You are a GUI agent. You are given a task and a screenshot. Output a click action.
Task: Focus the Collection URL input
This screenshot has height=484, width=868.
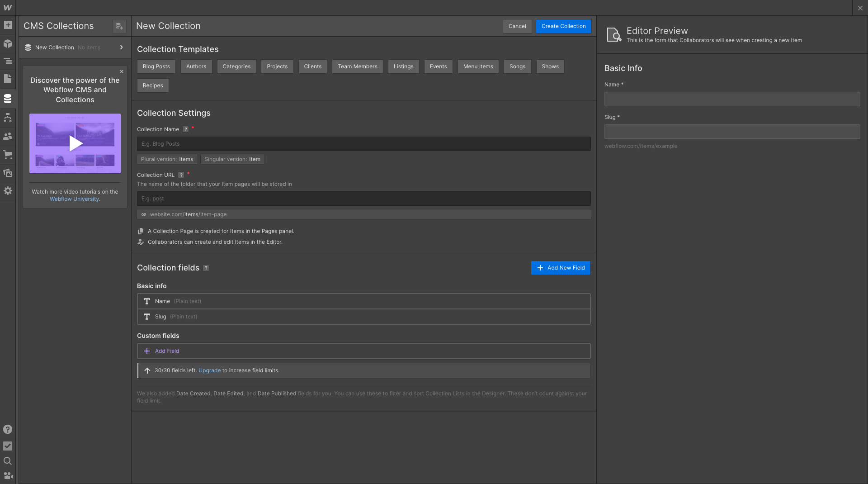point(364,199)
